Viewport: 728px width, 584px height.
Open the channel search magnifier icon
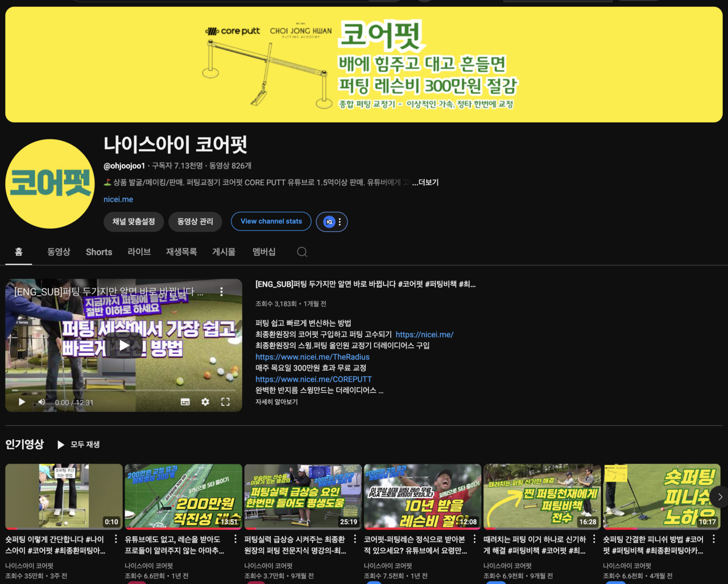click(x=302, y=252)
